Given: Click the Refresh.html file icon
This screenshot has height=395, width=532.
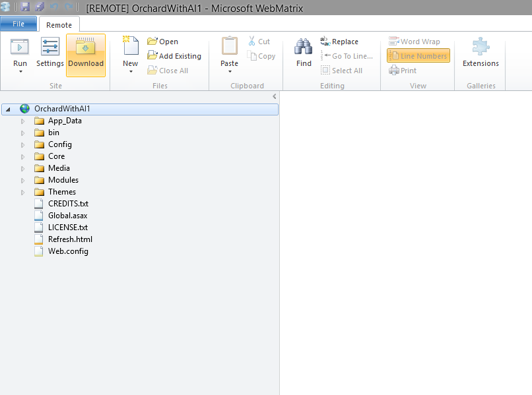Looking at the screenshot, I should (x=39, y=239).
